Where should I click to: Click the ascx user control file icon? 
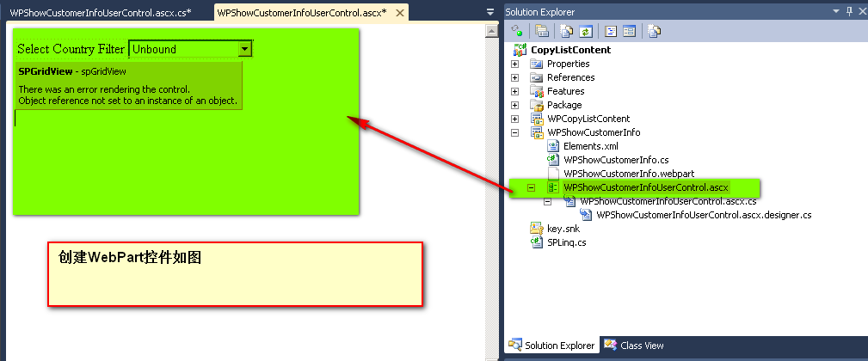pyautogui.click(x=553, y=187)
